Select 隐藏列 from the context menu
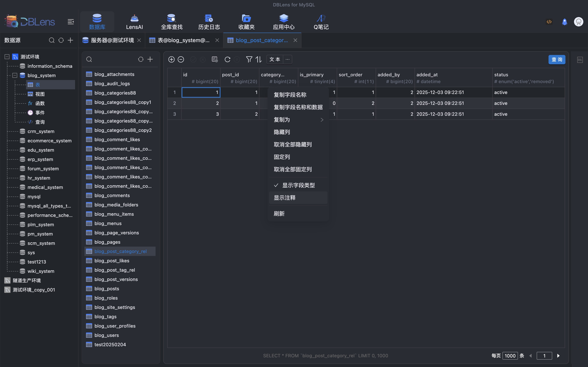Screen dimensions: 588x367 click(x=282, y=132)
